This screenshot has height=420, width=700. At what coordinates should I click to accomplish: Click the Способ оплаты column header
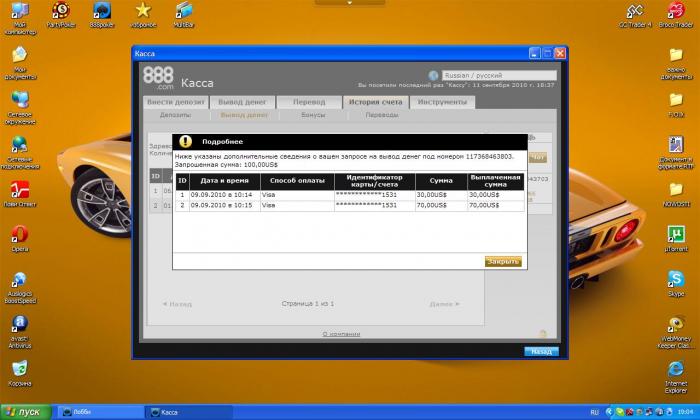coord(297,181)
